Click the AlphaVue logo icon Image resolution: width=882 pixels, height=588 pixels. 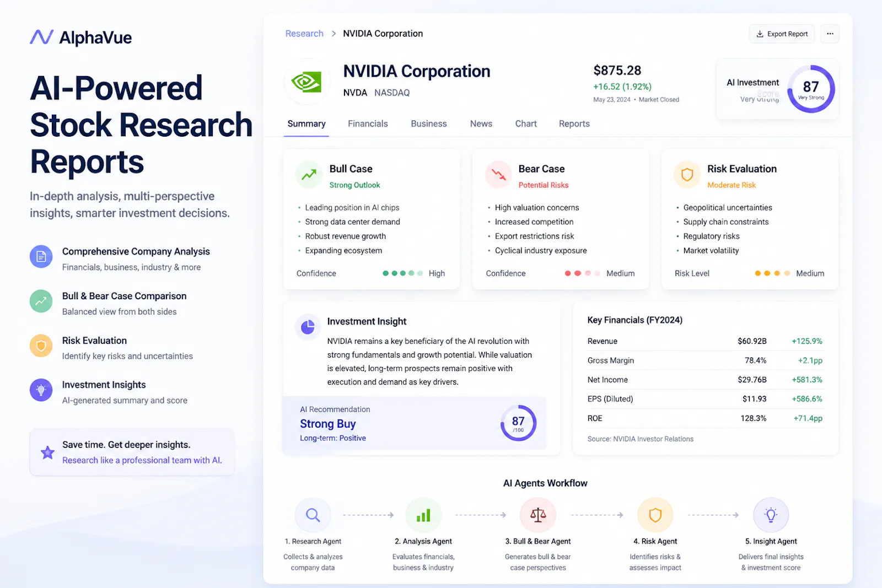[x=41, y=37]
